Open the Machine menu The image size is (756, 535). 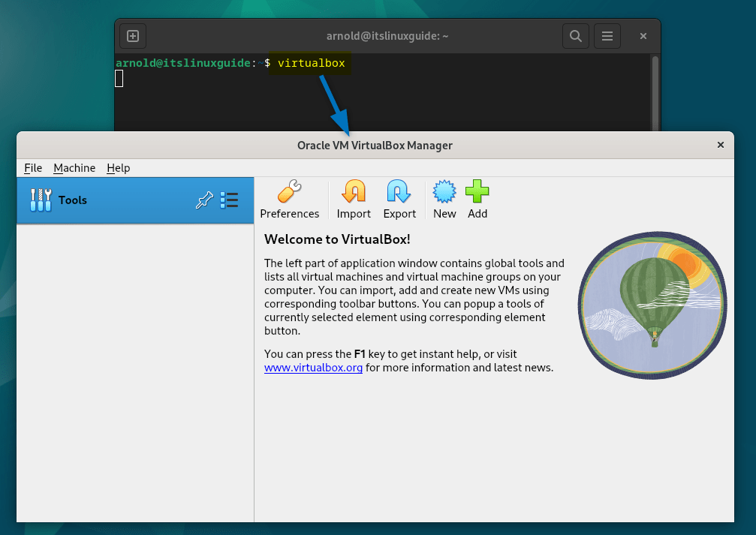[x=74, y=167]
